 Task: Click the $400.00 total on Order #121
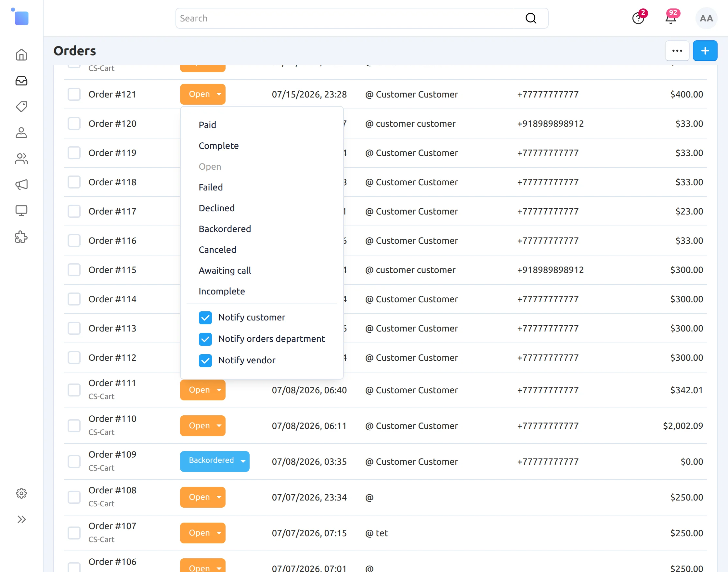point(686,95)
